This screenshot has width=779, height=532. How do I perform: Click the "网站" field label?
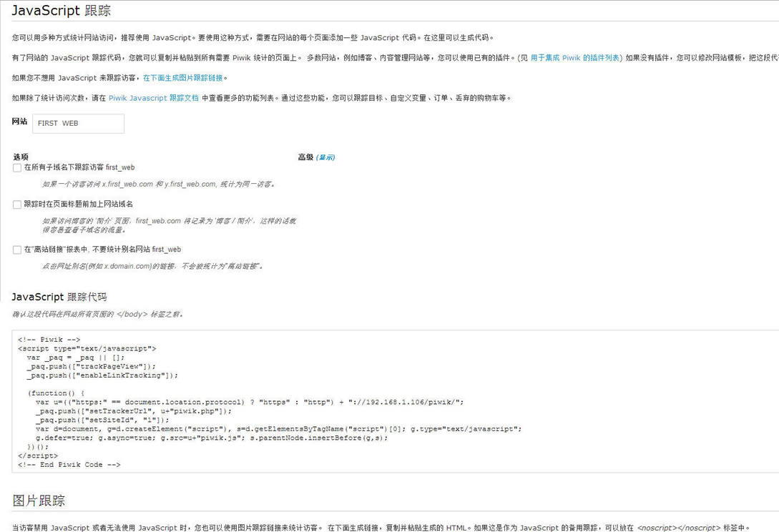point(19,121)
